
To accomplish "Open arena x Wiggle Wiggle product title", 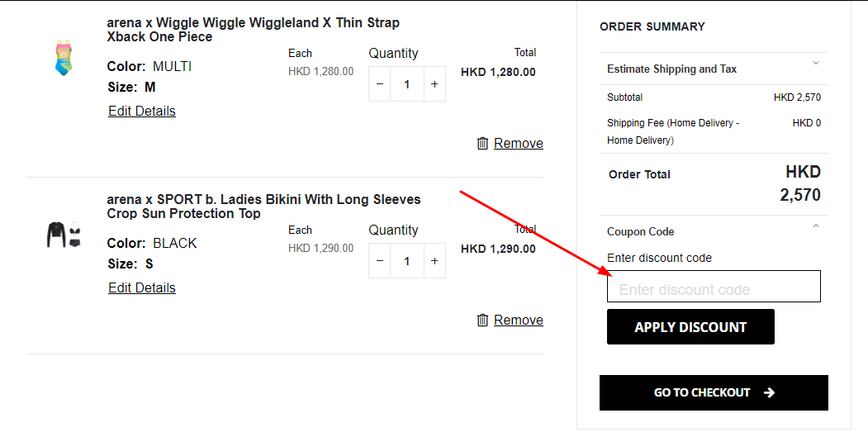I will tap(253, 30).
